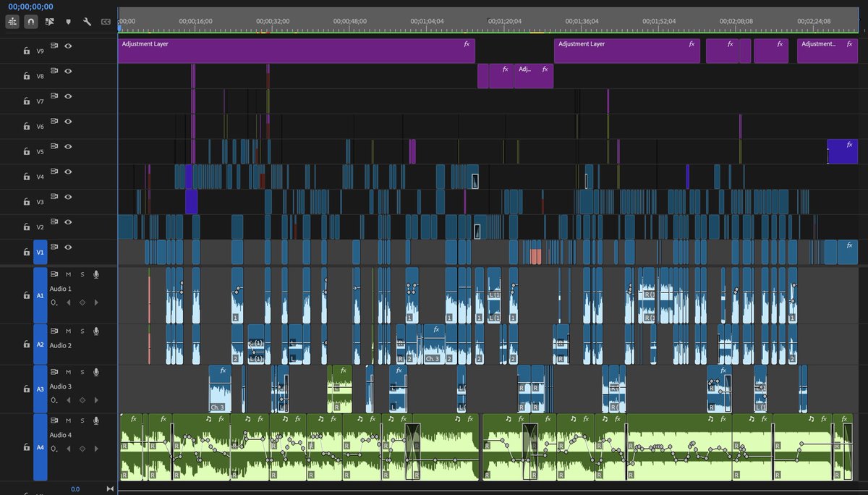The width and height of the screenshot is (868, 495).
Task: Go to next keyframe on Audio 3
Action: tap(95, 400)
